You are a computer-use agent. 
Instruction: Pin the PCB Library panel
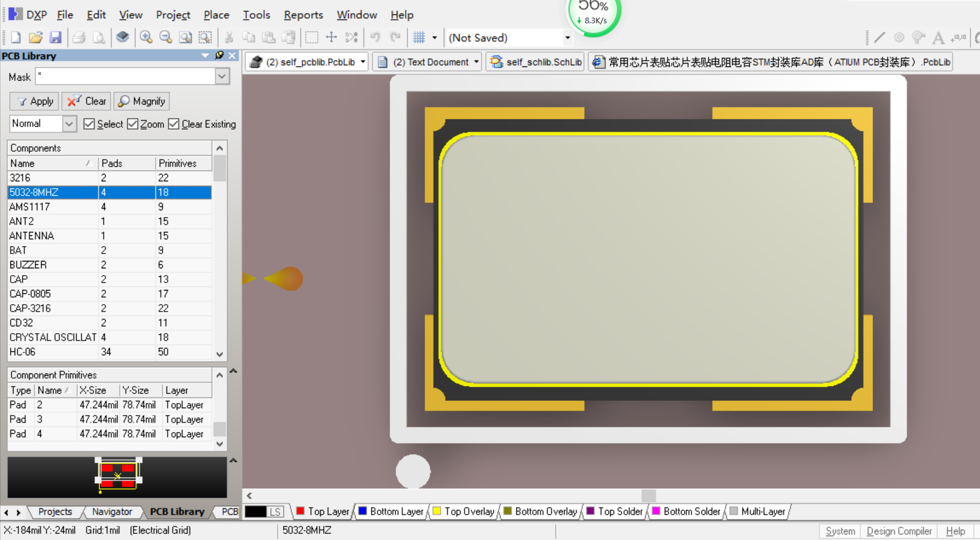(x=219, y=55)
